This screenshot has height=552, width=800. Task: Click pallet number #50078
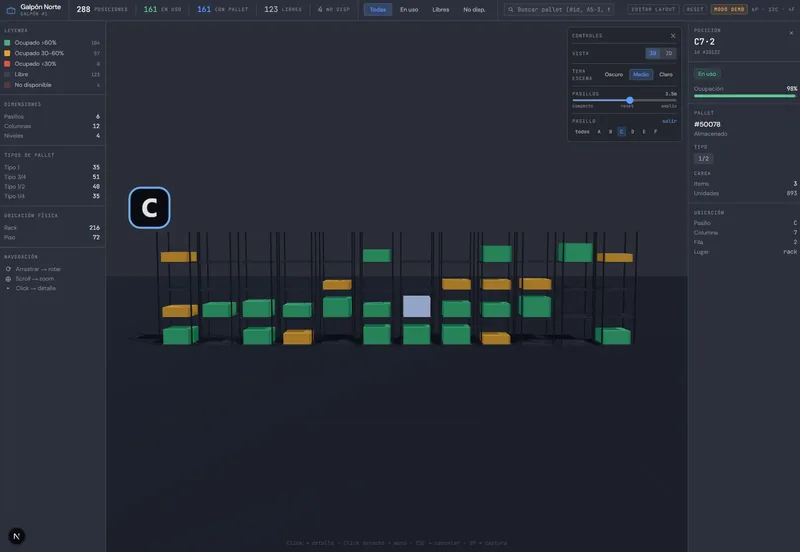707,124
